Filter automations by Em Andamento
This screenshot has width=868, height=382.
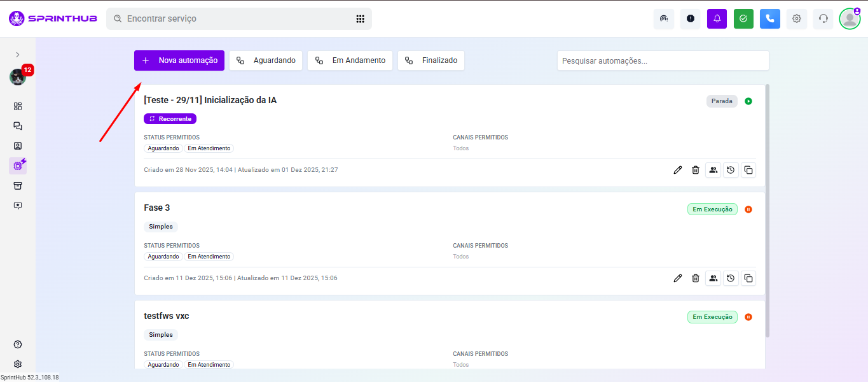350,60
